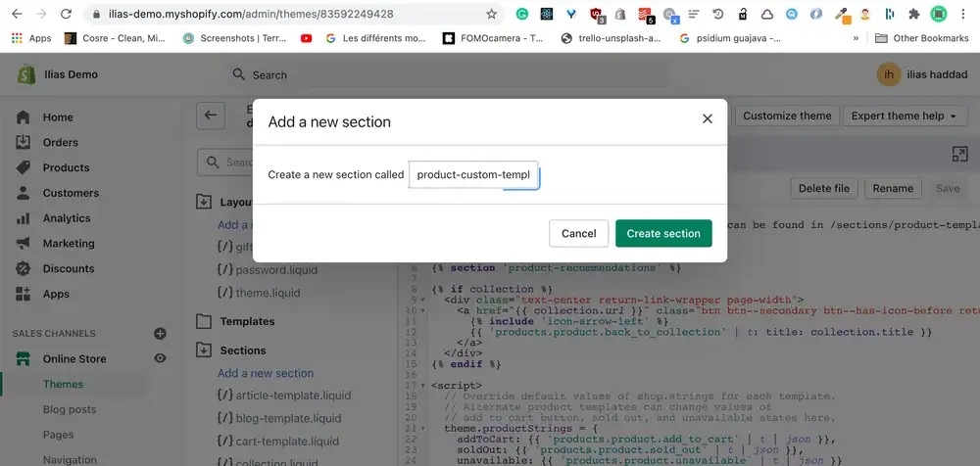Click the Create section button
The image size is (980, 466).
click(663, 233)
